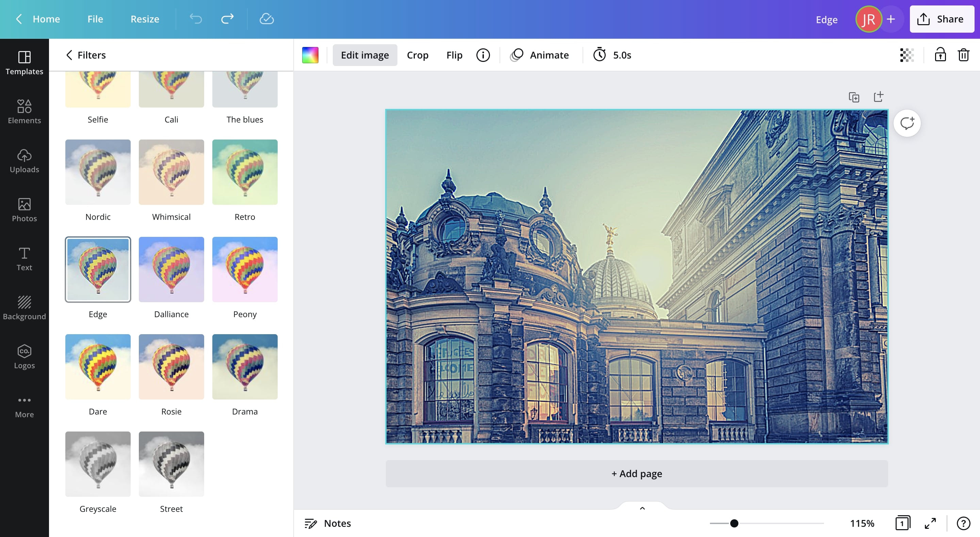
Task: Undo the last action
Action: click(x=196, y=19)
